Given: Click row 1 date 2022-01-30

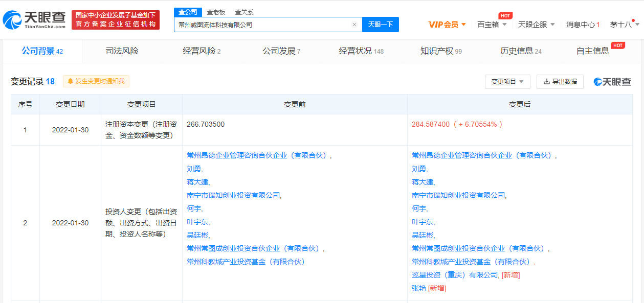Looking at the screenshot, I should point(70,130).
